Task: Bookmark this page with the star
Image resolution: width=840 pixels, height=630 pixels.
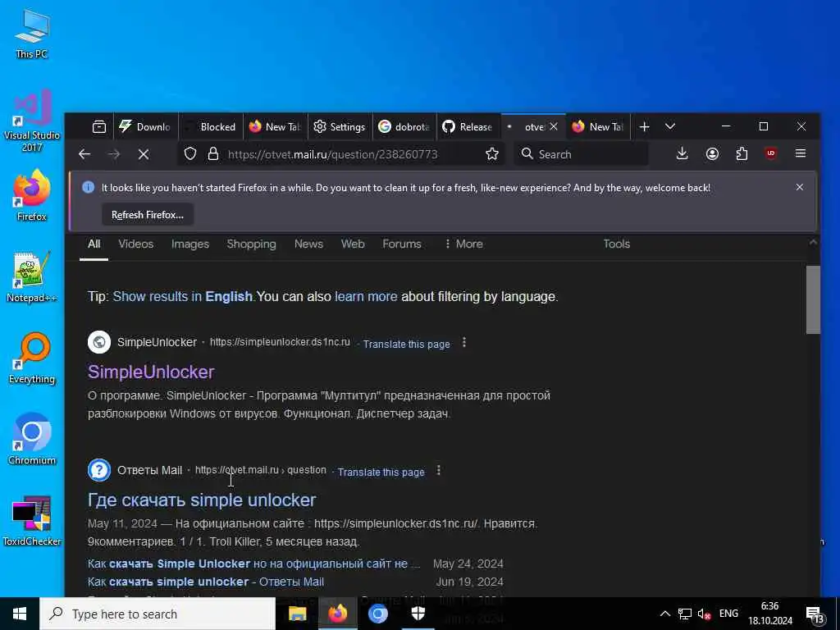Action: click(x=492, y=154)
